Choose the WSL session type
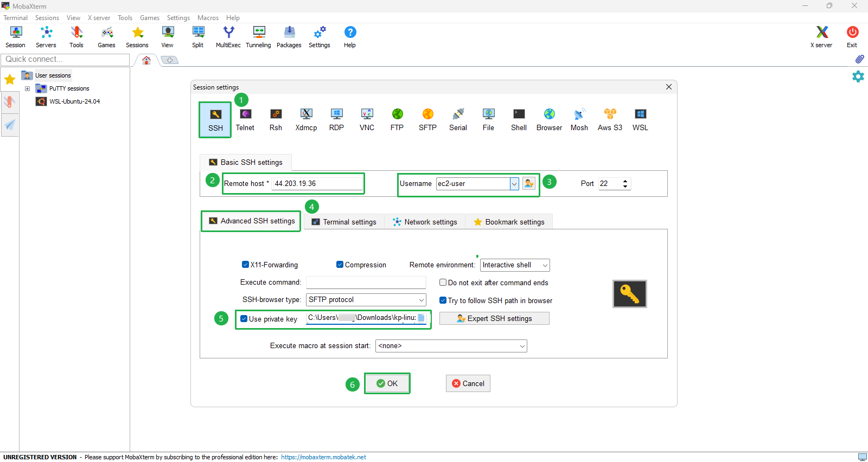The height and width of the screenshot is (462, 868). click(640, 120)
